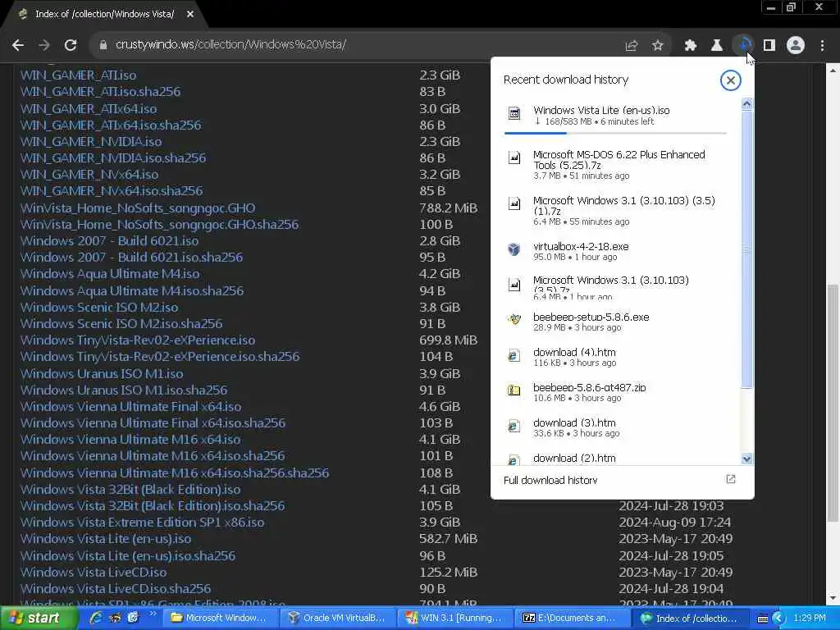Viewport: 840px width, 630px height.
Task: Open Windows TinyVista-Rev02-eXPerience.iso link
Action: (x=138, y=340)
